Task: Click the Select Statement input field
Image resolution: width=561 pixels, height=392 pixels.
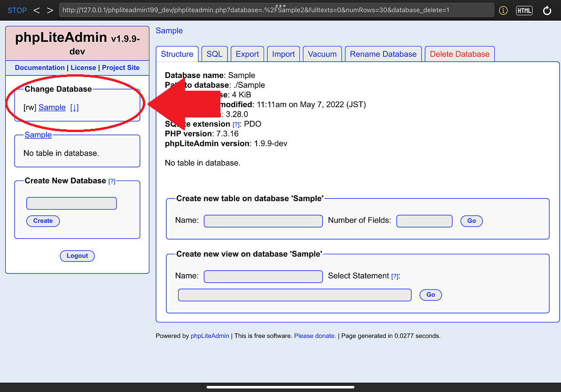Action: click(295, 295)
